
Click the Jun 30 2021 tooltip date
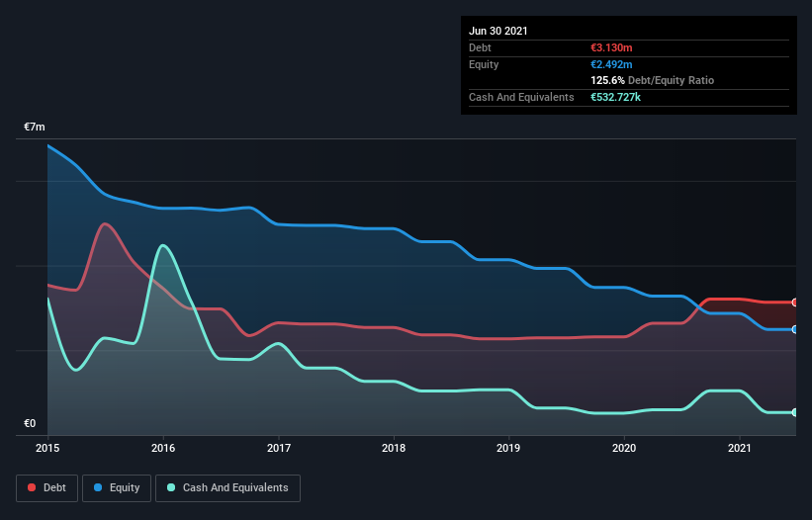498,31
